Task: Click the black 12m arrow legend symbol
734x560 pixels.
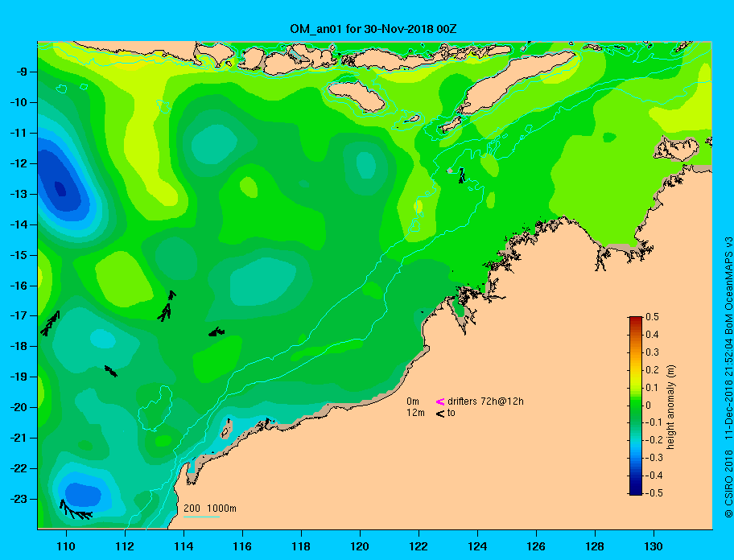Action: (x=440, y=413)
